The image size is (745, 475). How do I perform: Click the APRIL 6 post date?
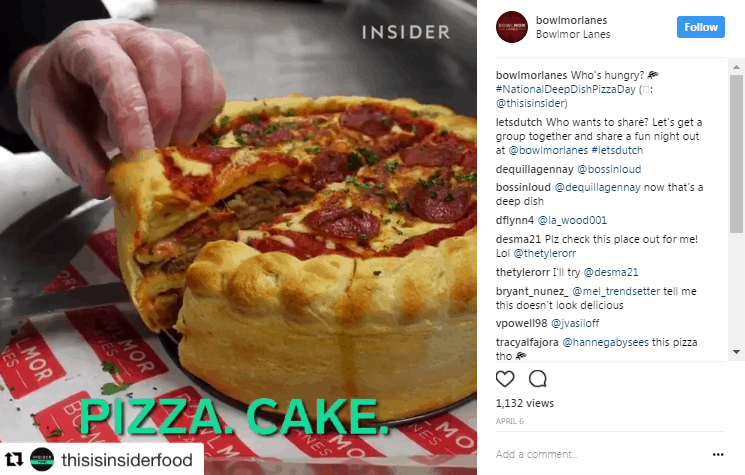pos(509,421)
